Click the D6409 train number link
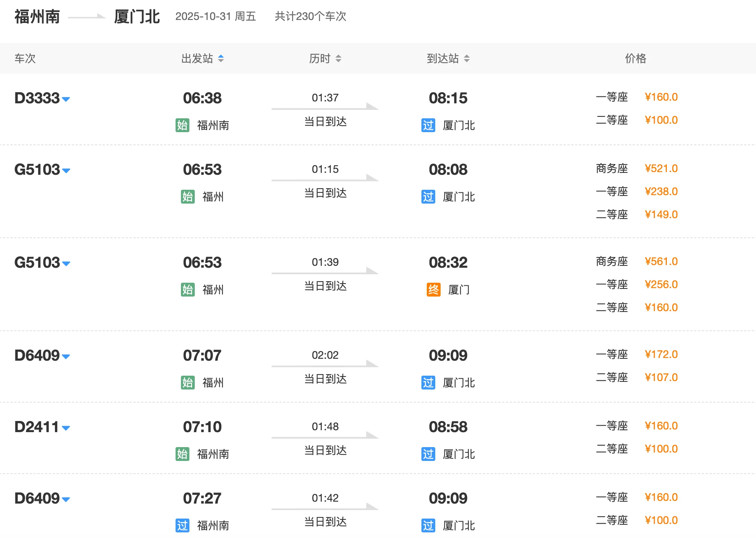Viewport: 756px width, 537px height. click(x=37, y=356)
